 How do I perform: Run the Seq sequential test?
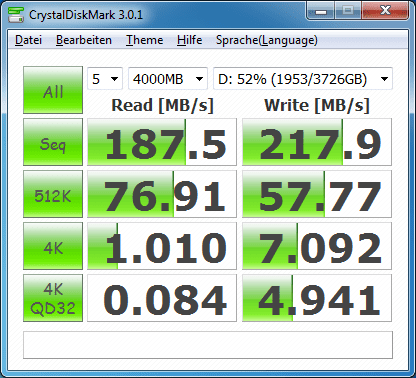pyautogui.click(x=53, y=142)
